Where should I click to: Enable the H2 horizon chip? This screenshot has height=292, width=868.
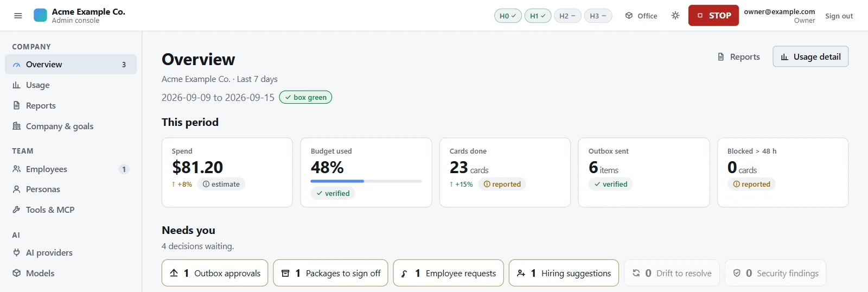click(567, 16)
